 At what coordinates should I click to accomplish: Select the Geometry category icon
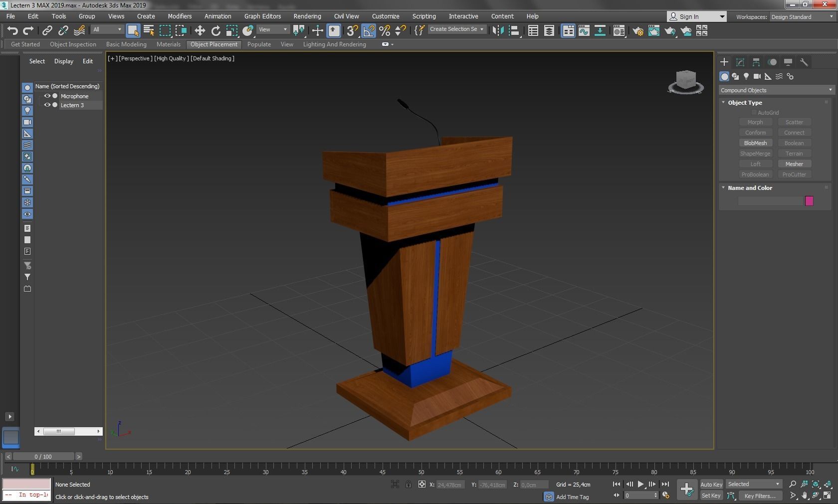click(724, 76)
